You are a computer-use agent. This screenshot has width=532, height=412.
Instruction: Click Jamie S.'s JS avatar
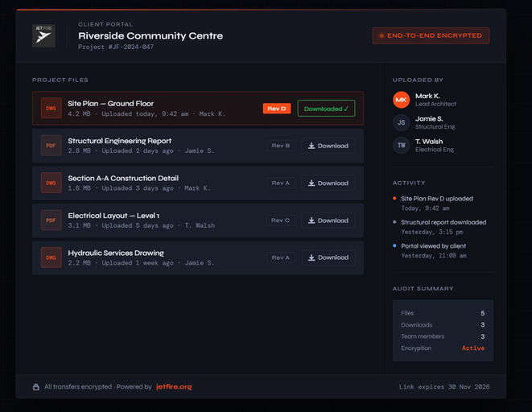(401, 122)
